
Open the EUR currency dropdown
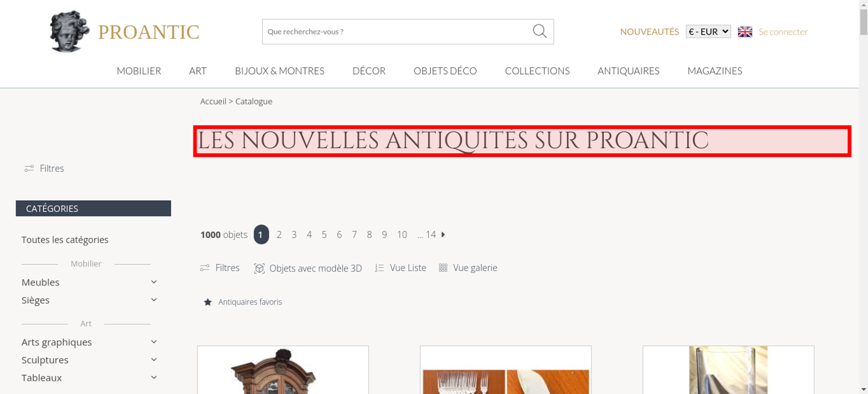coord(708,32)
